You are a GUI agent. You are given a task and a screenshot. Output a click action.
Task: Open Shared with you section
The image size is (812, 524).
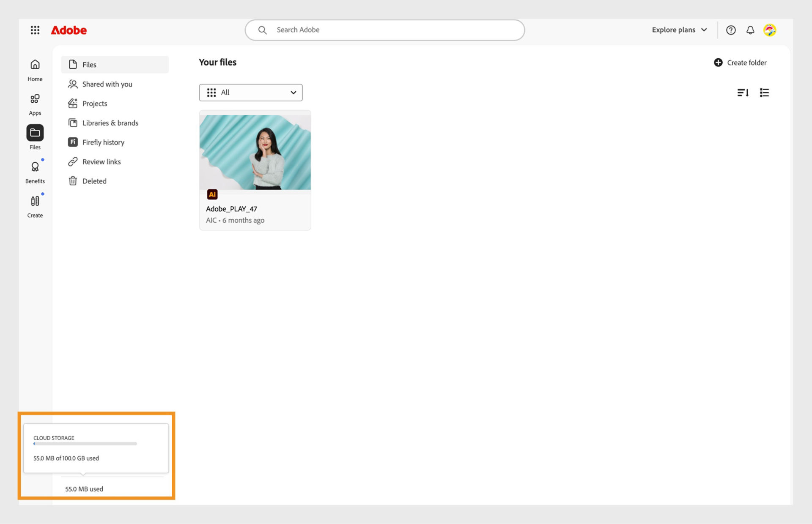[x=107, y=84]
